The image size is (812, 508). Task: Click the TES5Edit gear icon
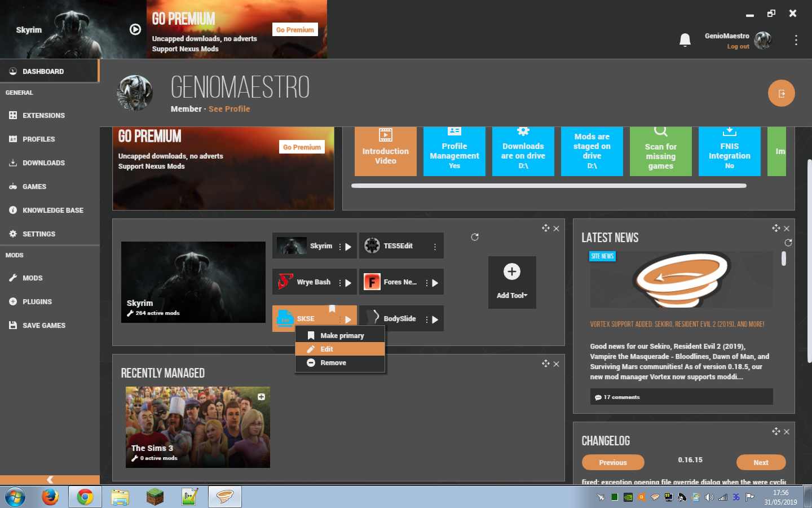372,246
